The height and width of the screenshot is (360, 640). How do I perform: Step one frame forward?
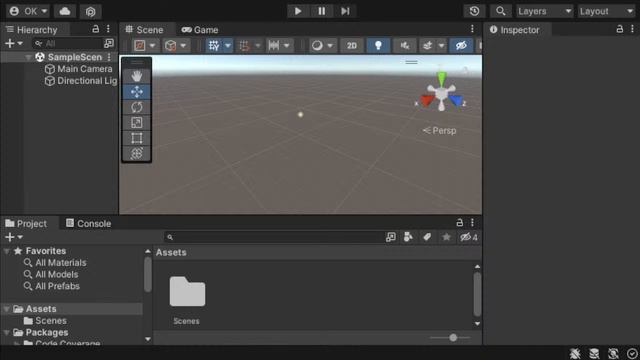click(345, 11)
